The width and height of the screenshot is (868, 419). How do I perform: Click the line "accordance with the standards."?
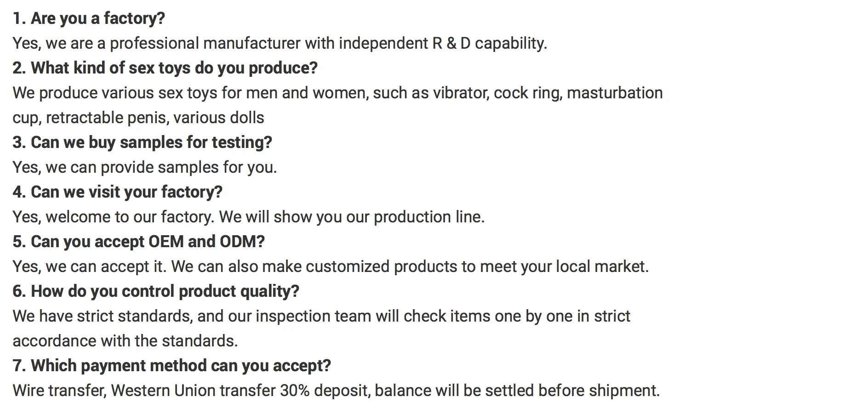(x=125, y=341)
